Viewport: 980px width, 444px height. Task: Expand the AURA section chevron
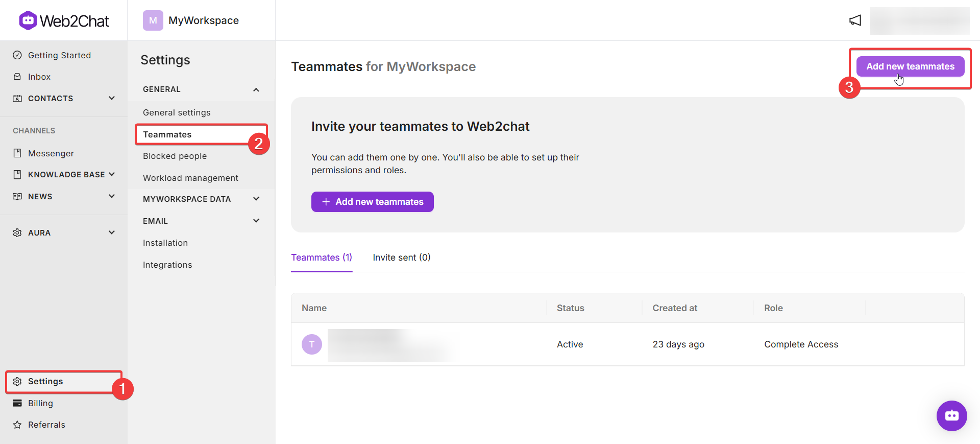[112, 232]
